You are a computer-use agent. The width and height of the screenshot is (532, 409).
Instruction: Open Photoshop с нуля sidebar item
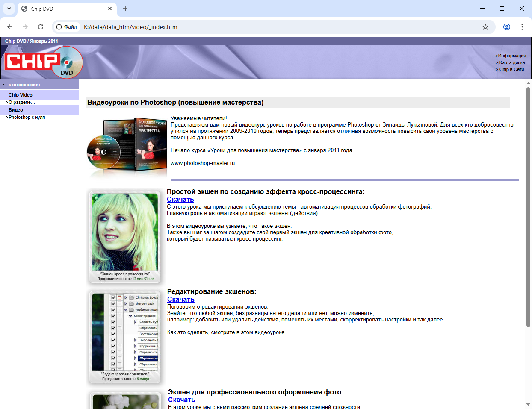coord(27,117)
